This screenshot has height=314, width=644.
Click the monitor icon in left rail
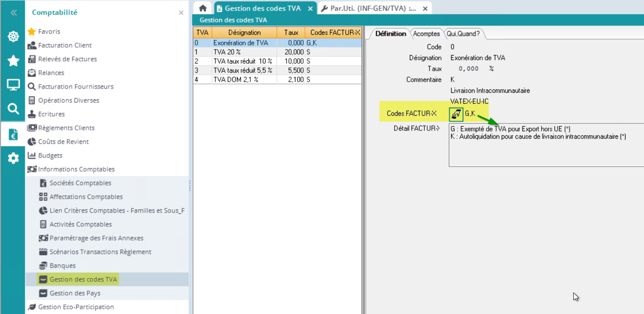[13, 84]
